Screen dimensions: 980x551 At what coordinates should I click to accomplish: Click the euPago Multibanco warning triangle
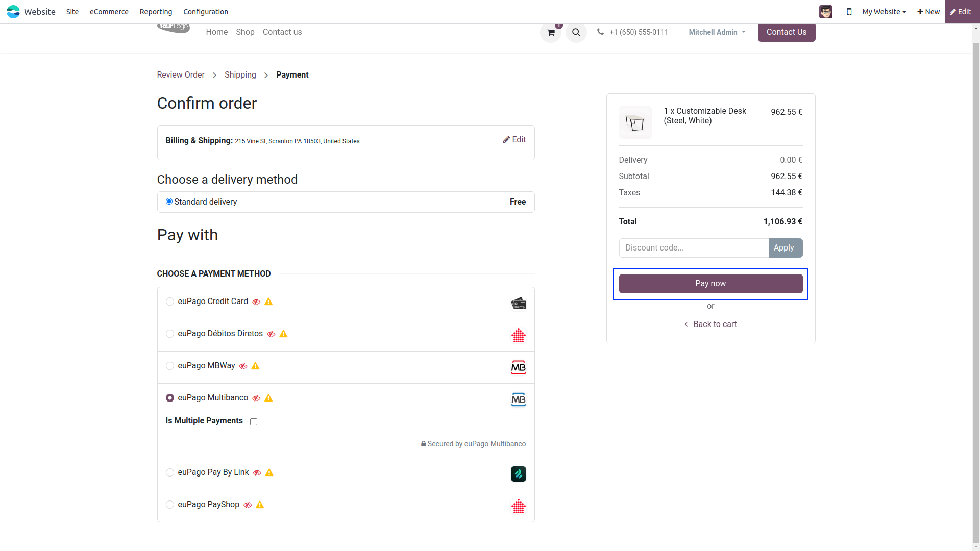268,398
